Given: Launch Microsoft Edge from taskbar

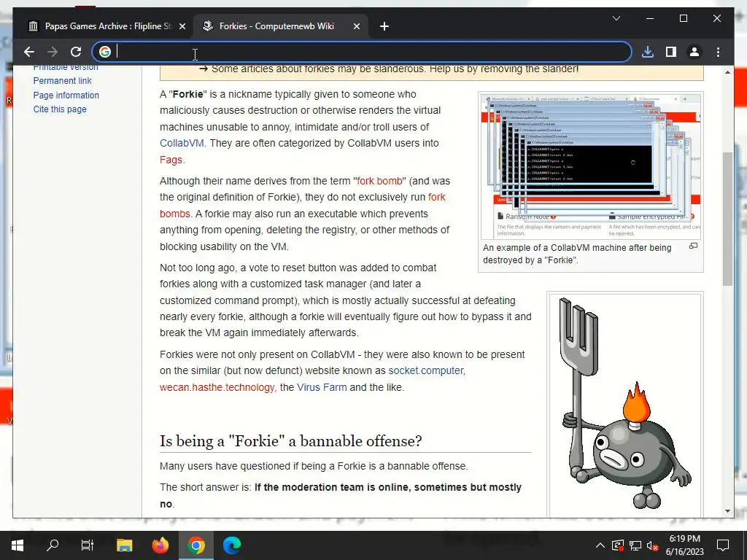Looking at the screenshot, I should coord(231,545).
